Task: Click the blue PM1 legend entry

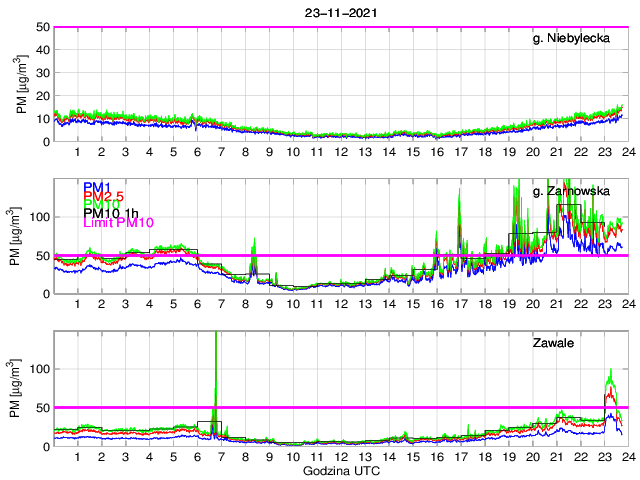Action: 97,187
